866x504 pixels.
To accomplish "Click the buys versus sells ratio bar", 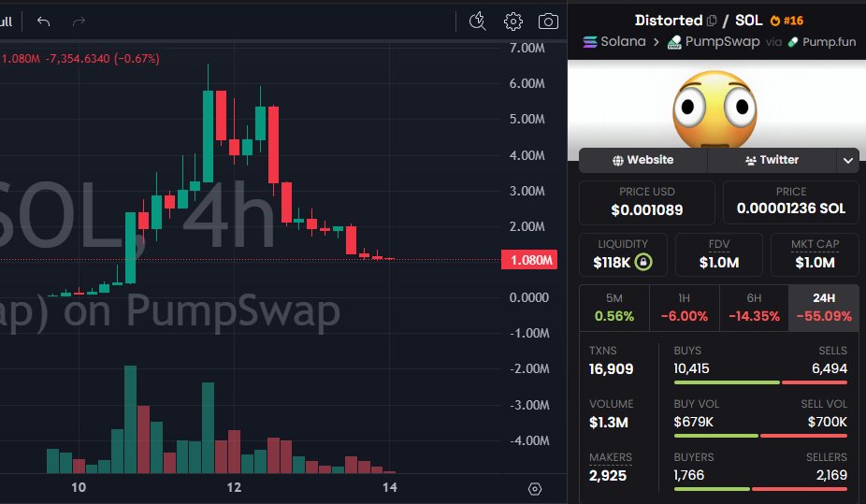I will coord(760,382).
